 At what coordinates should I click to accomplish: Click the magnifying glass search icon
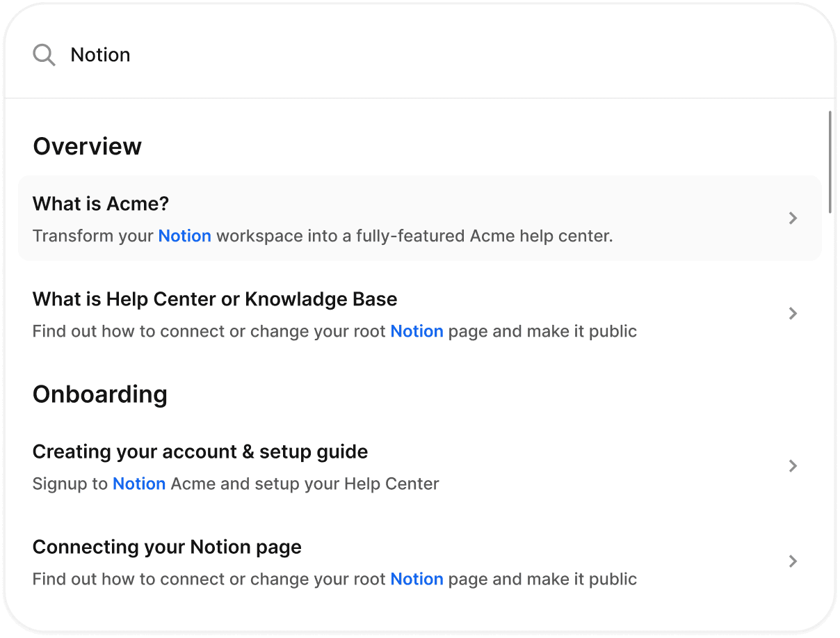44,54
